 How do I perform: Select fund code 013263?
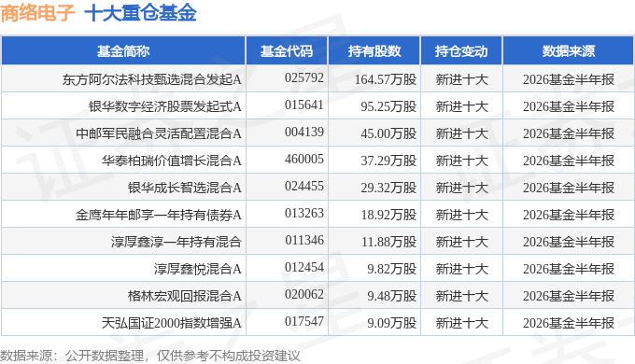pos(304,214)
